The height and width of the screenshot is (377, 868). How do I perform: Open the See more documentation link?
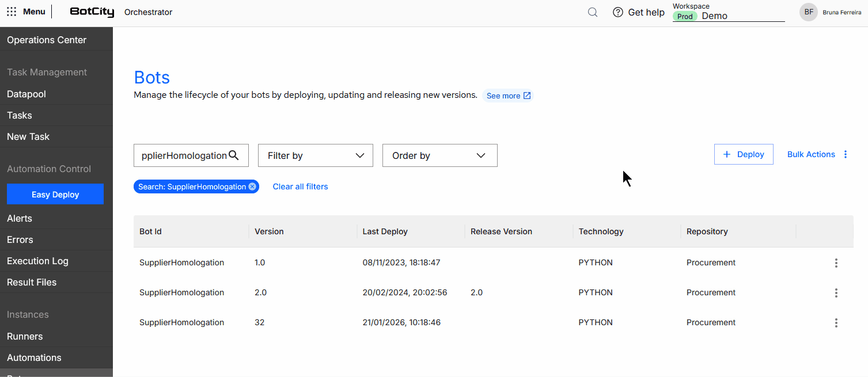coord(509,96)
